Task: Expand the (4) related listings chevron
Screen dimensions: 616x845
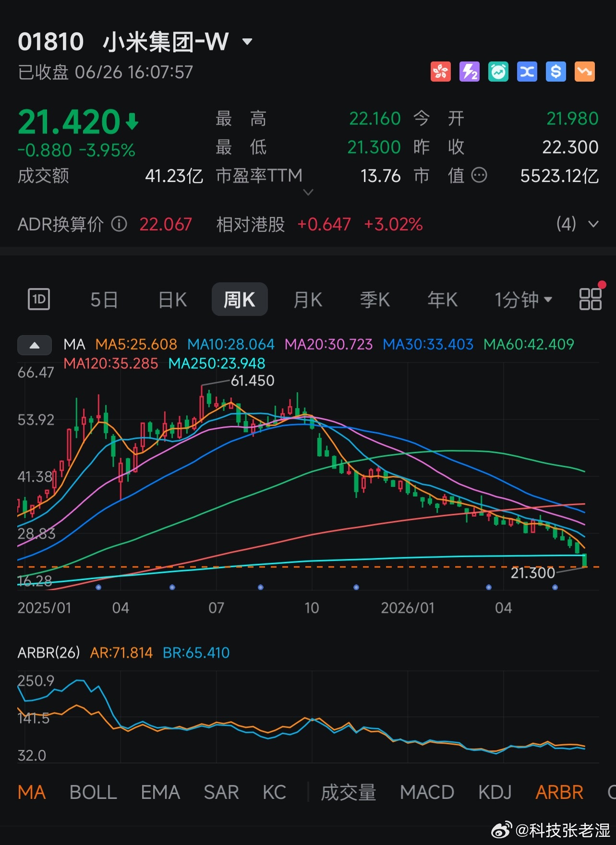Action: point(593,224)
